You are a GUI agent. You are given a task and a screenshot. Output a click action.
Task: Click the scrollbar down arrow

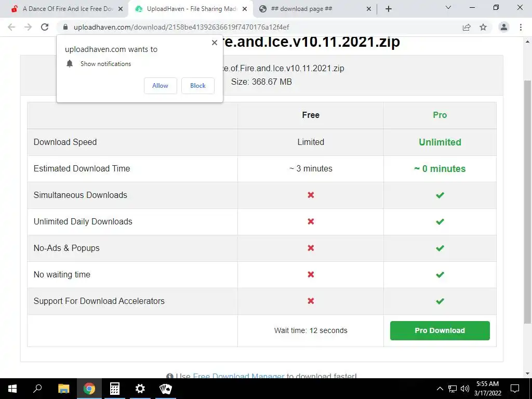click(x=527, y=374)
